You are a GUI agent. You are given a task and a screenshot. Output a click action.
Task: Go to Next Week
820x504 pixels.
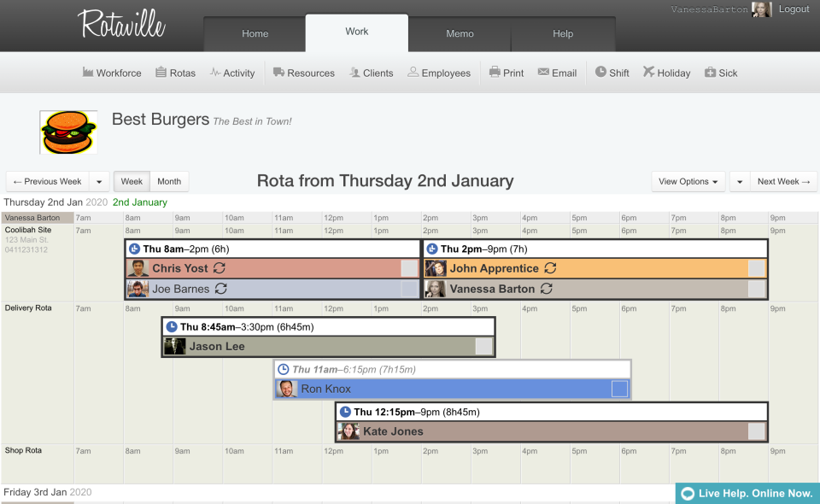(x=783, y=181)
